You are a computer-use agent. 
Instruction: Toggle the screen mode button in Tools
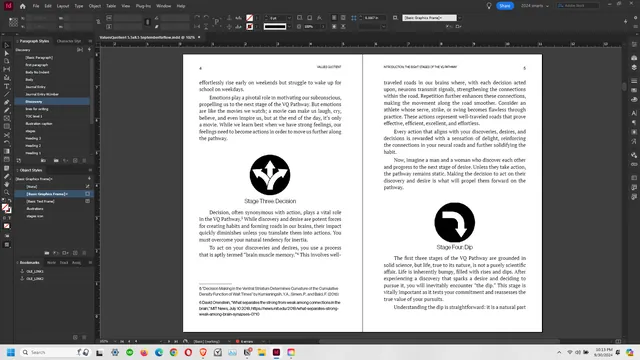(x=7, y=245)
